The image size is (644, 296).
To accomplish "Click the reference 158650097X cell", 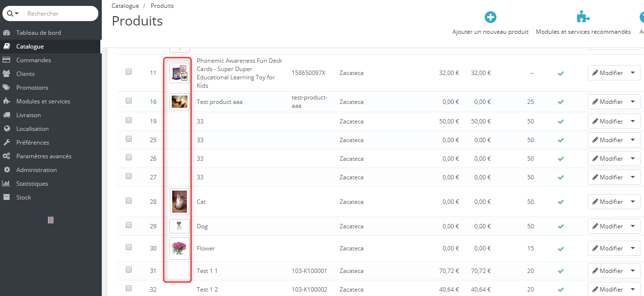I will tap(308, 73).
